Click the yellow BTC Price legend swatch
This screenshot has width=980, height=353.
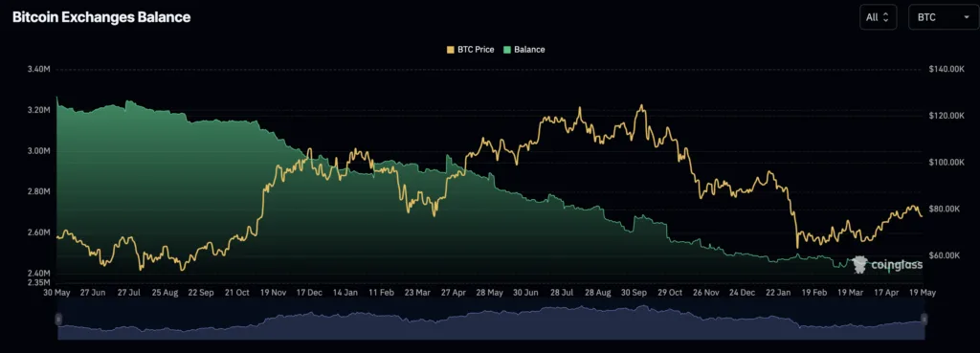[x=451, y=50]
